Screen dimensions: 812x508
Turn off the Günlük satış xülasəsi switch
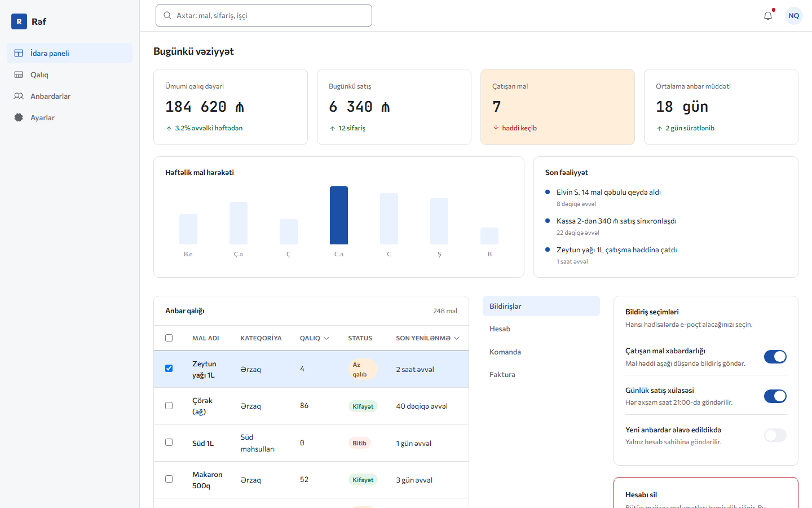775,396
